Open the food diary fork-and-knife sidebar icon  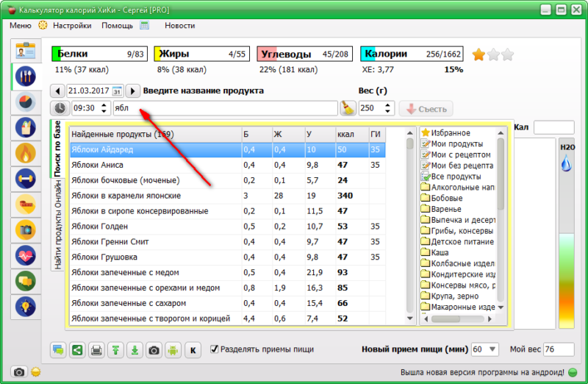25,77
